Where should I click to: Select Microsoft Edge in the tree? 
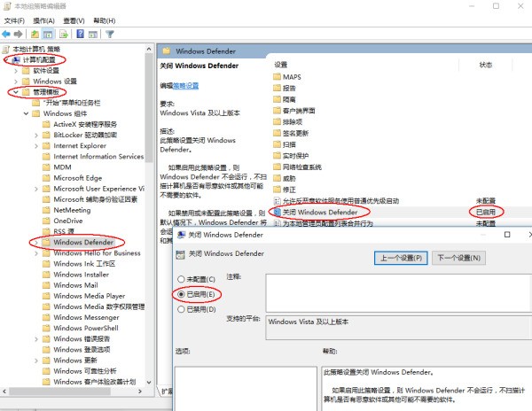[x=78, y=178]
